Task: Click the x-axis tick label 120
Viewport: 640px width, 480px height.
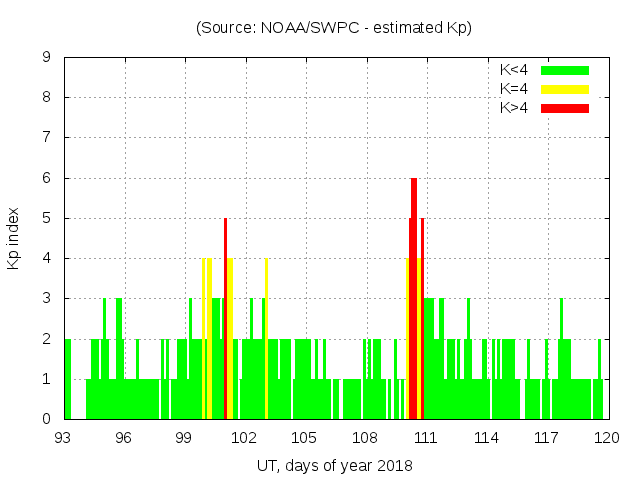Action: coord(606,438)
